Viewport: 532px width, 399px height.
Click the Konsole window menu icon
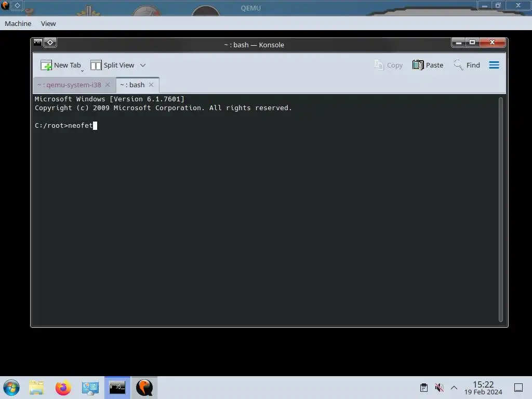pyautogui.click(x=37, y=43)
